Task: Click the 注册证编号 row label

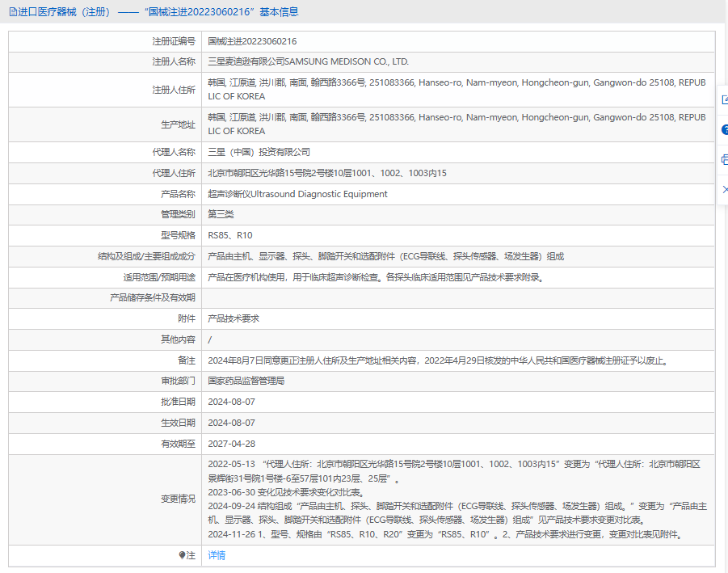Action: point(174,41)
